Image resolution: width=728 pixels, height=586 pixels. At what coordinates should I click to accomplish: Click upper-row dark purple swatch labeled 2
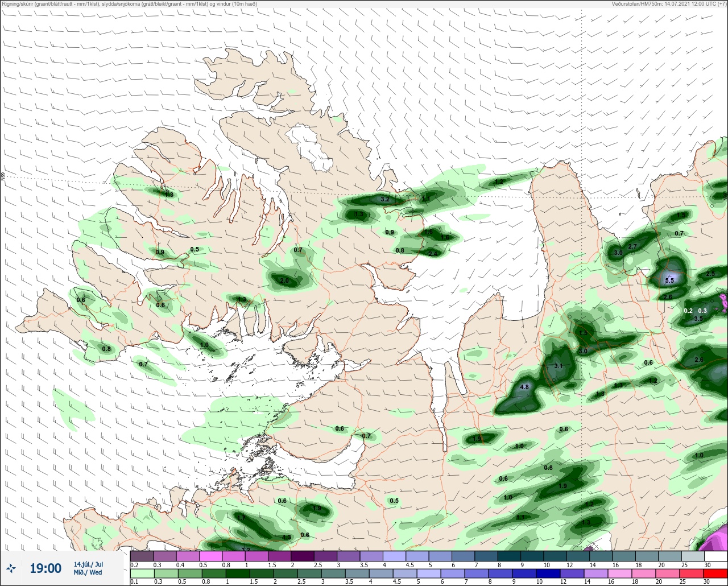pyautogui.click(x=303, y=556)
